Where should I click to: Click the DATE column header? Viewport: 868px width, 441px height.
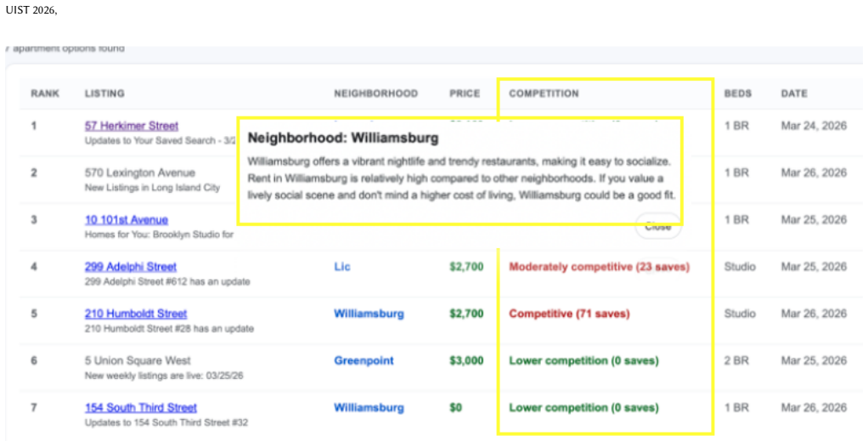point(794,93)
